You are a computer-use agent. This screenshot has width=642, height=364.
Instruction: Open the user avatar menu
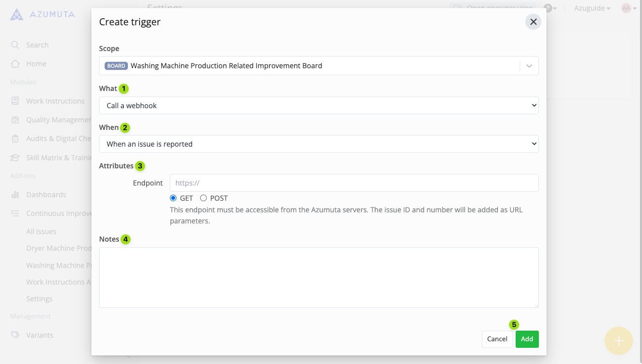[x=628, y=8]
